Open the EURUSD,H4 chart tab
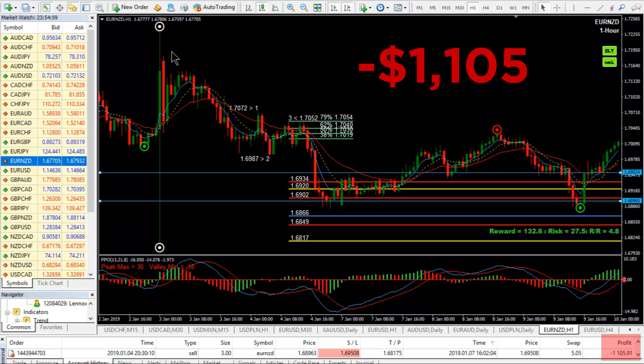The image size is (644, 364). (x=598, y=330)
